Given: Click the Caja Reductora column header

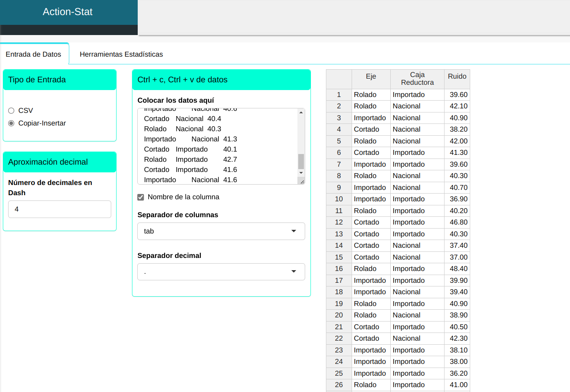Looking at the screenshot, I should pos(417,79).
